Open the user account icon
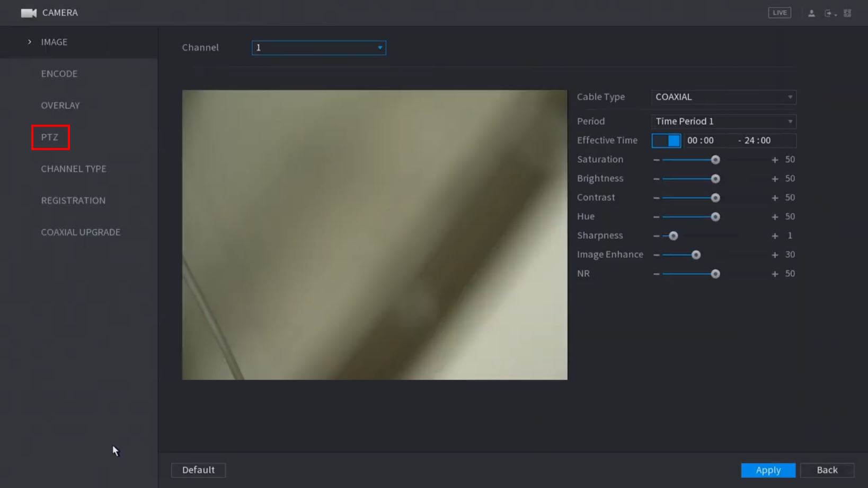 point(811,13)
